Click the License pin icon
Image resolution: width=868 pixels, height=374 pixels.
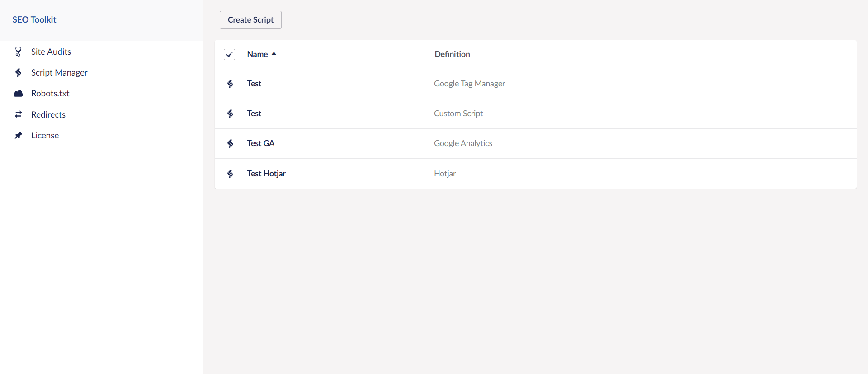tap(18, 135)
